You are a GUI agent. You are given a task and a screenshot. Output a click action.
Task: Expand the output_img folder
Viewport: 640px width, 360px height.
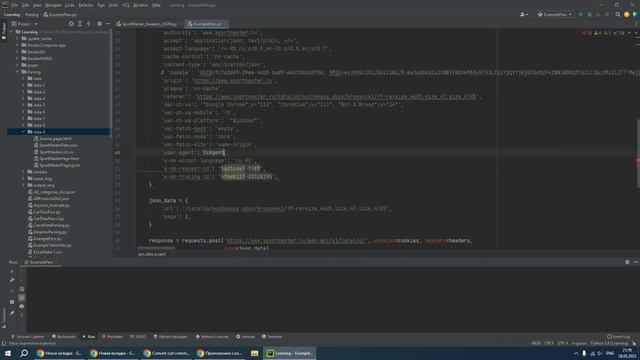pyautogui.click(x=23, y=185)
